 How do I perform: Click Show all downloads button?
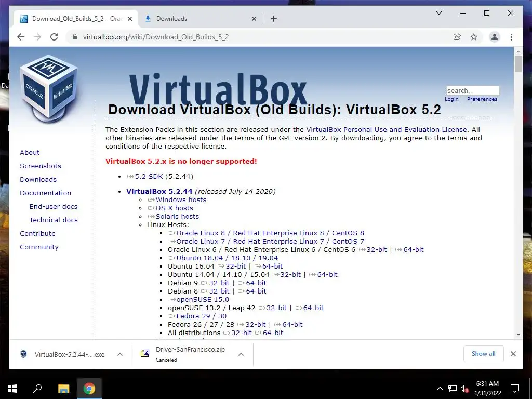pos(484,354)
